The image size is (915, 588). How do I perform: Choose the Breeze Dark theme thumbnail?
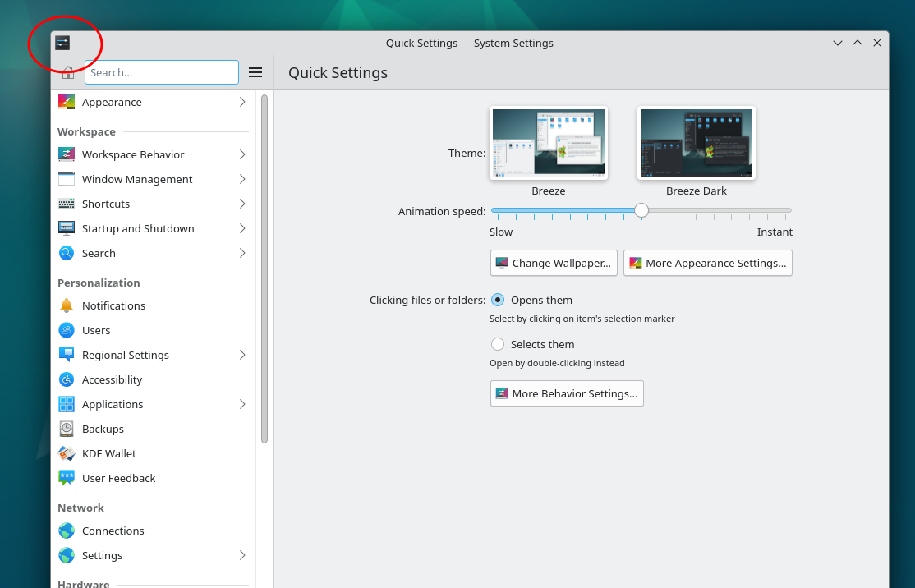coord(697,143)
